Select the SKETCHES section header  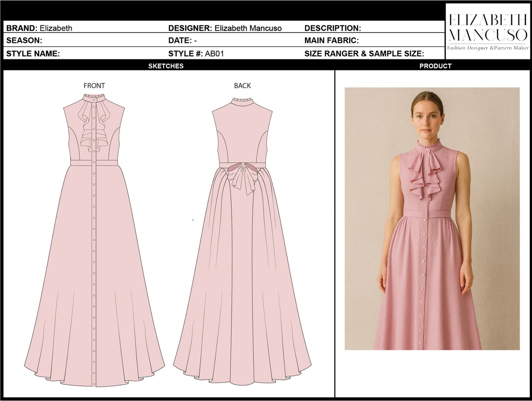tap(166, 66)
